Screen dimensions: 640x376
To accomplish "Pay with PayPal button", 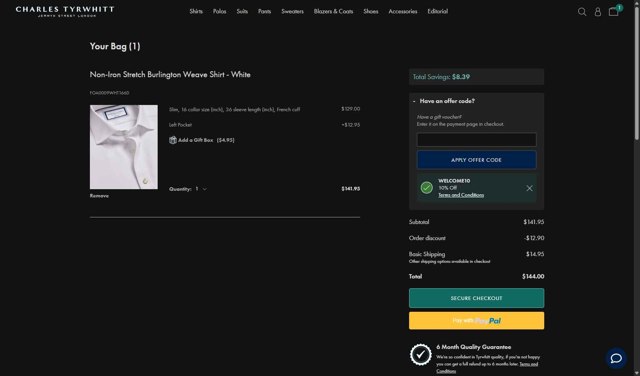I will (476, 320).
